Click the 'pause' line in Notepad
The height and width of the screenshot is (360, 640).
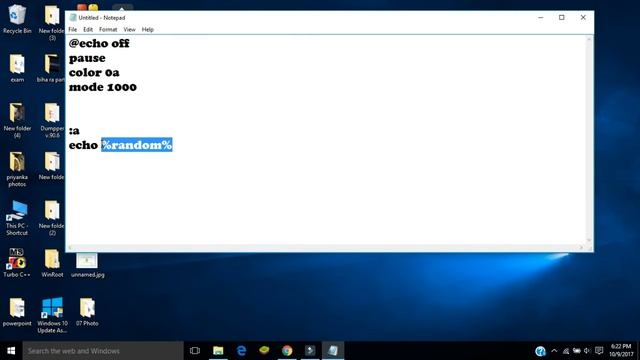pyautogui.click(x=87, y=58)
